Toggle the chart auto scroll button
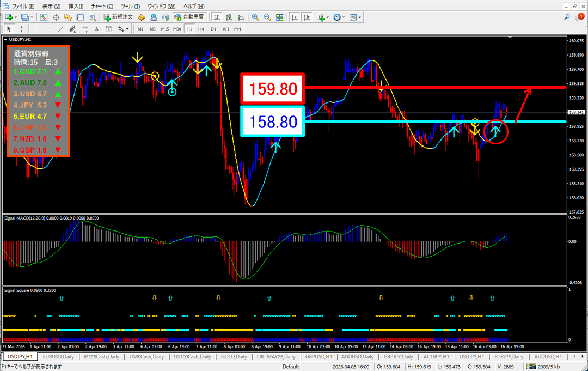Viewport: 588px width, 371px height. (x=295, y=17)
